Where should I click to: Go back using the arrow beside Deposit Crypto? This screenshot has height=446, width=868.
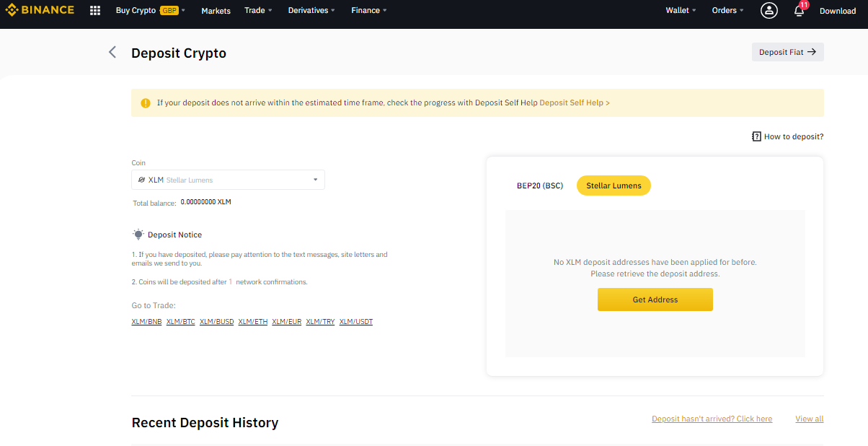point(112,52)
